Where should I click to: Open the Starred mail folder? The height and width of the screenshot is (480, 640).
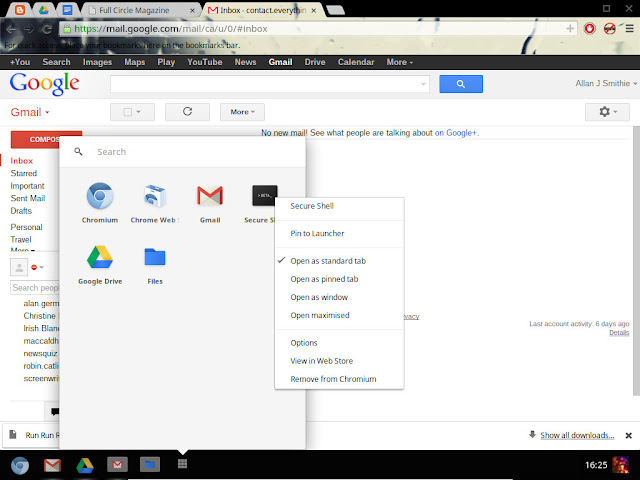pos(24,173)
